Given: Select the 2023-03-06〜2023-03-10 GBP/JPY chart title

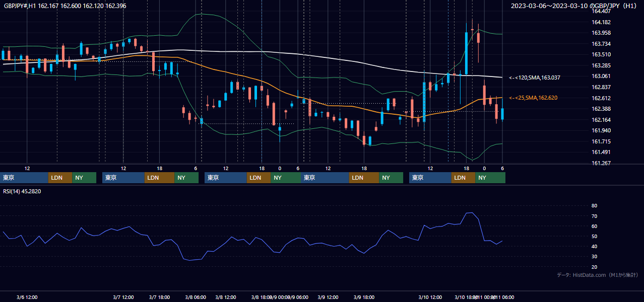Looking at the screenshot, I should [x=574, y=6].
